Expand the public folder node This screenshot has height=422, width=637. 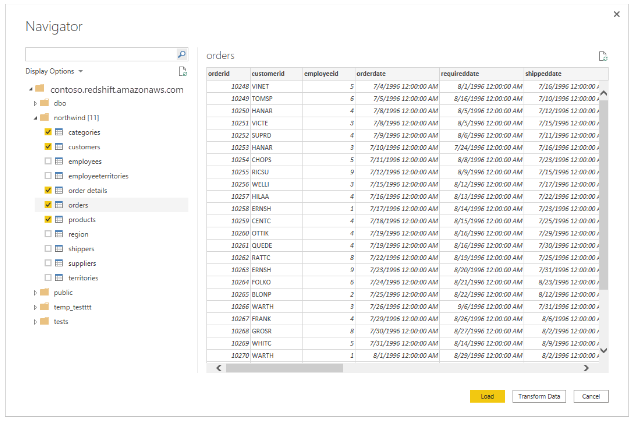tap(36, 292)
